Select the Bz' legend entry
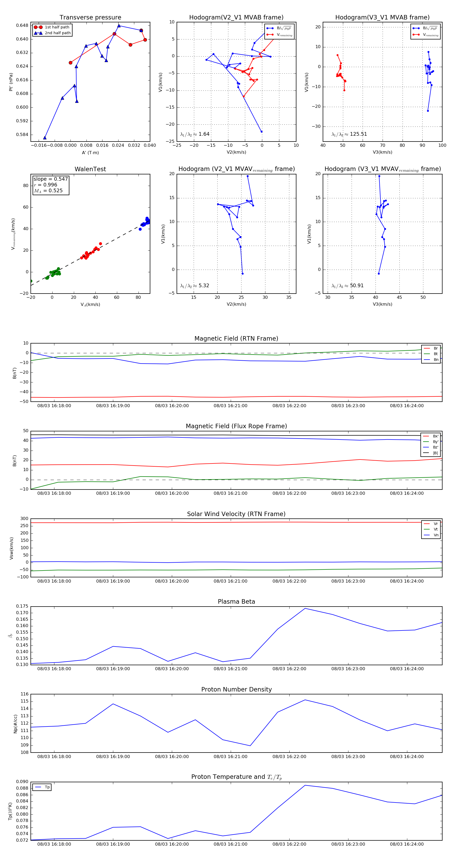 431,447
